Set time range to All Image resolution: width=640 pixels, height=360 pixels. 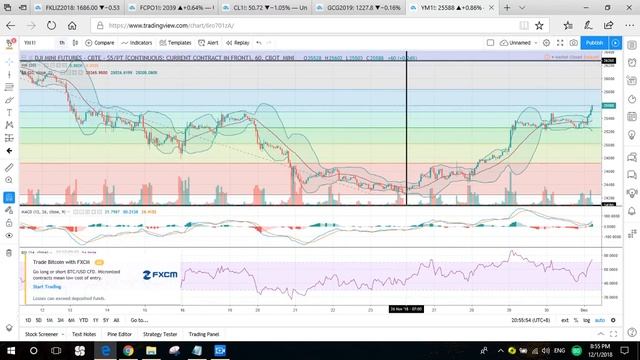tap(116, 320)
